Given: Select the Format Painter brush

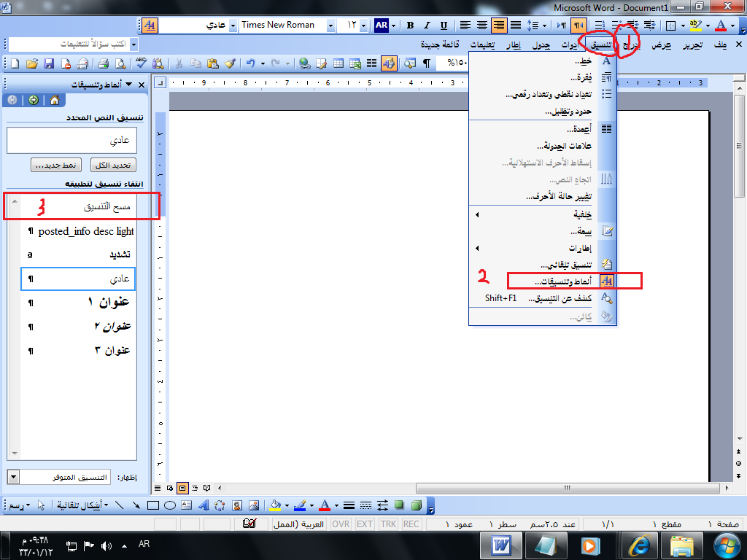Looking at the screenshot, I should 230,63.
